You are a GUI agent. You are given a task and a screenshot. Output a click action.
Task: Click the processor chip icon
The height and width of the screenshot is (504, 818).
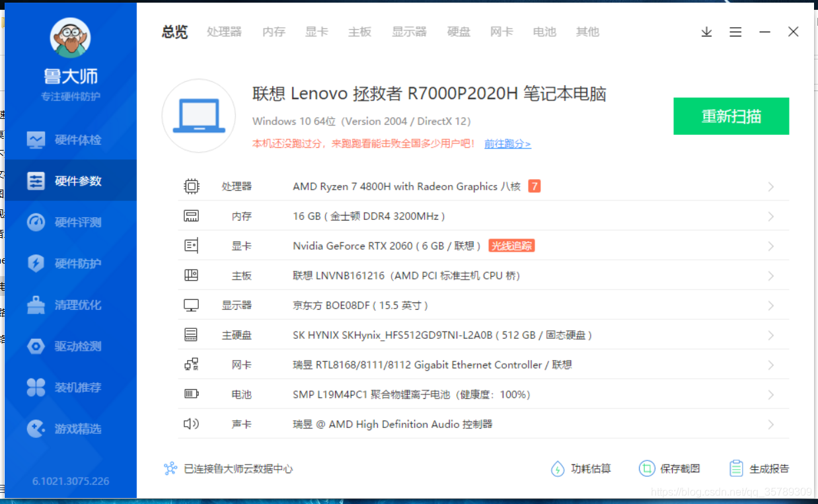pos(191,186)
